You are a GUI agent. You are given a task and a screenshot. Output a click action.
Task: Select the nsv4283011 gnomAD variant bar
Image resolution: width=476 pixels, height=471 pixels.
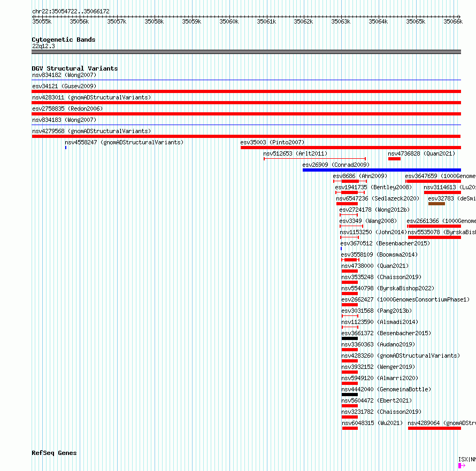[x=246, y=103]
